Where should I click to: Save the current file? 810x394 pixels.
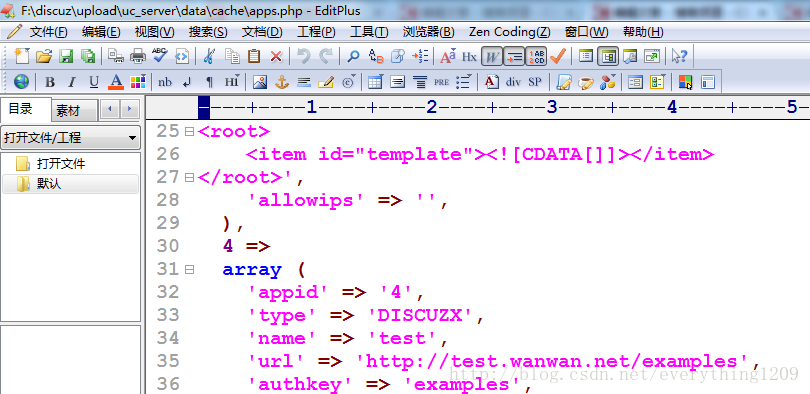tap(66, 56)
